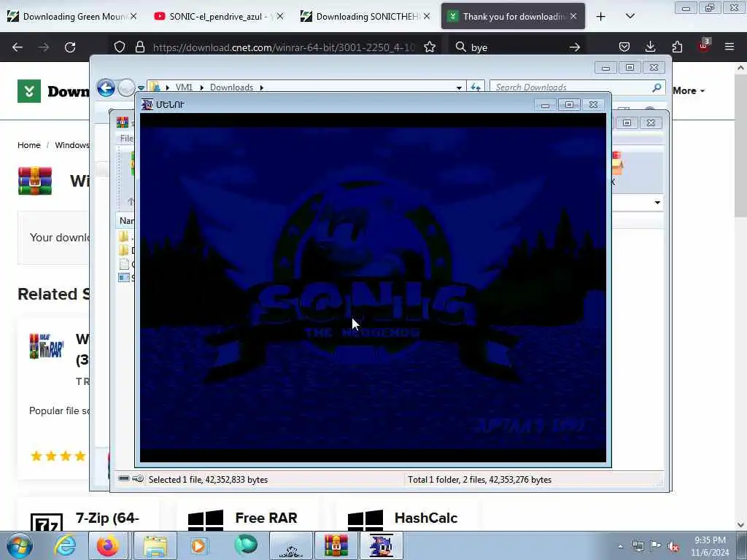747x560 pixels.
Task: Open the More dropdown on CNET
Action: [689, 90]
